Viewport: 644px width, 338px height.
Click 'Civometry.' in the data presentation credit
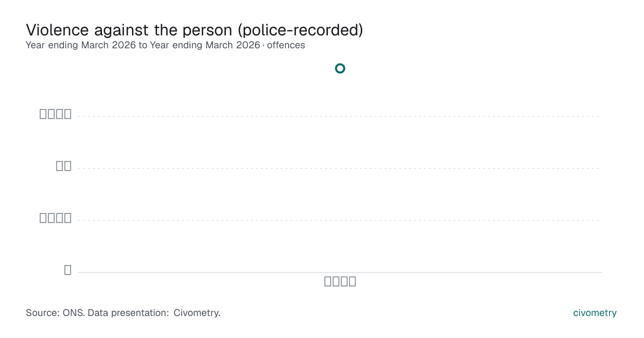click(x=197, y=313)
